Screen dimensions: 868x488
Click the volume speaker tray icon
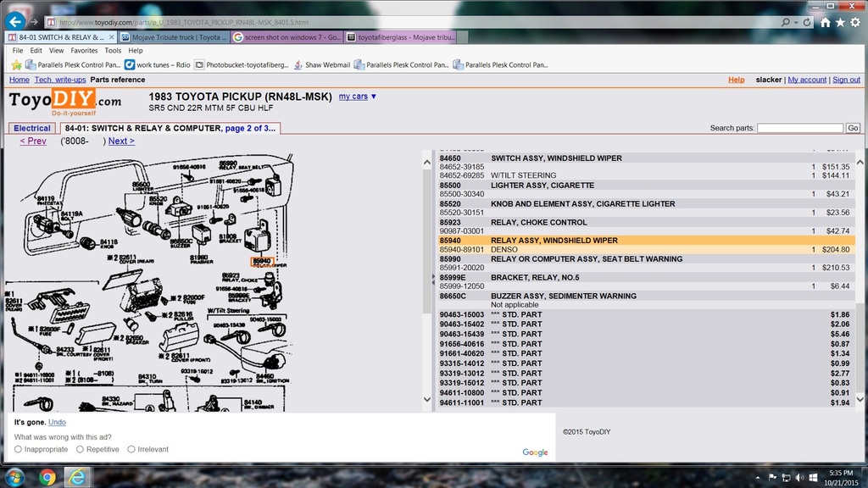[x=799, y=478]
